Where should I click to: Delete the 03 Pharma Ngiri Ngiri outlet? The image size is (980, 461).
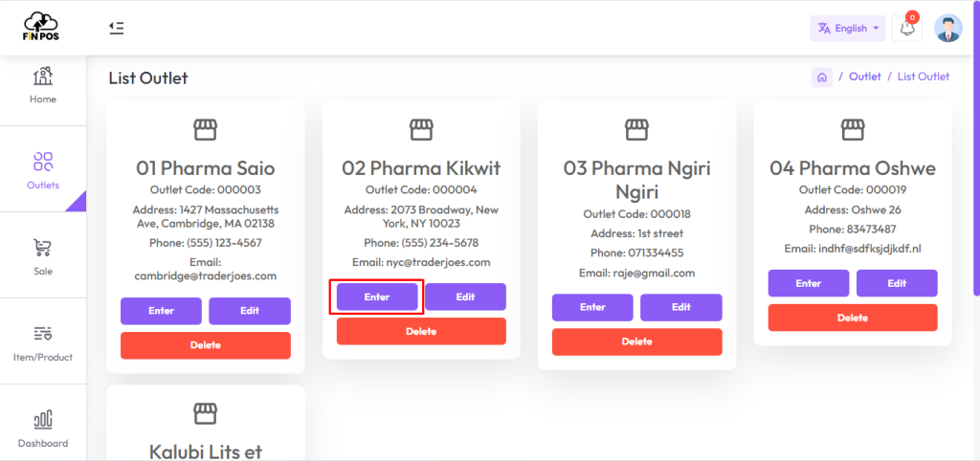(x=637, y=341)
